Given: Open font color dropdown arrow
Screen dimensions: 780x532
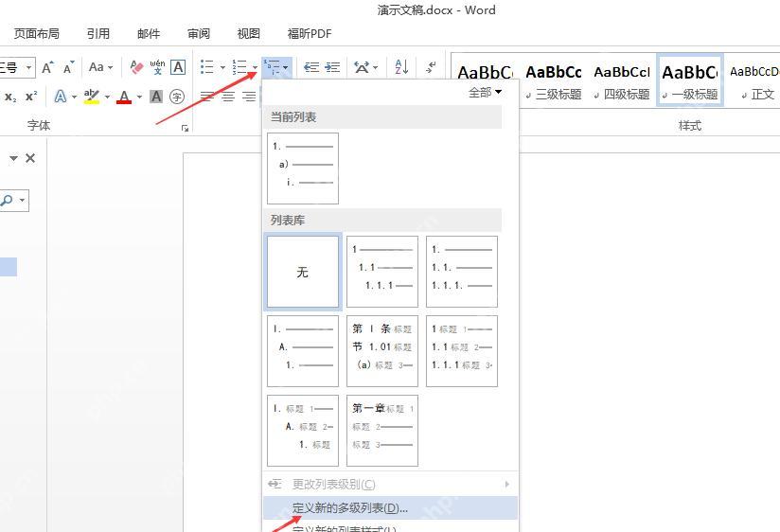Looking at the screenshot, I should 139,97.
